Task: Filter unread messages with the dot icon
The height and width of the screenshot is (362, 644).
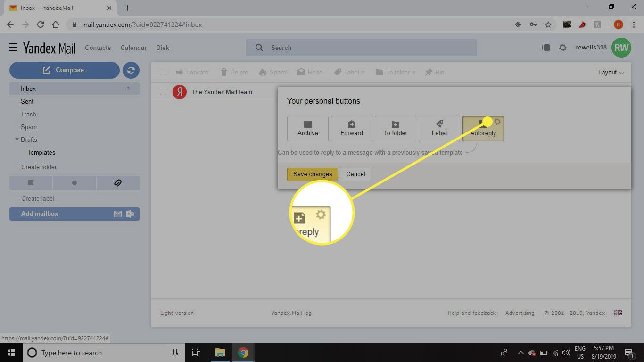Action: 74,183
